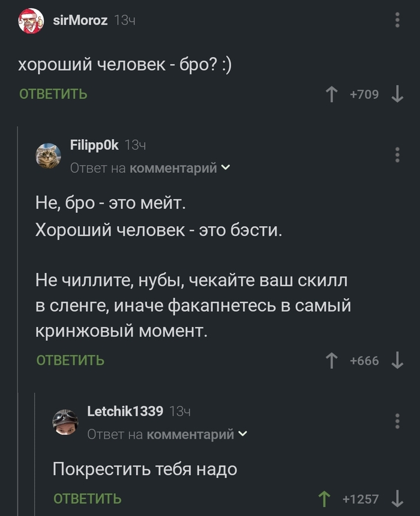The width and height of the screenshot is (420, 516).
Task: Downvote Filipp0k's comment
Action: click(x=397, y=361)
